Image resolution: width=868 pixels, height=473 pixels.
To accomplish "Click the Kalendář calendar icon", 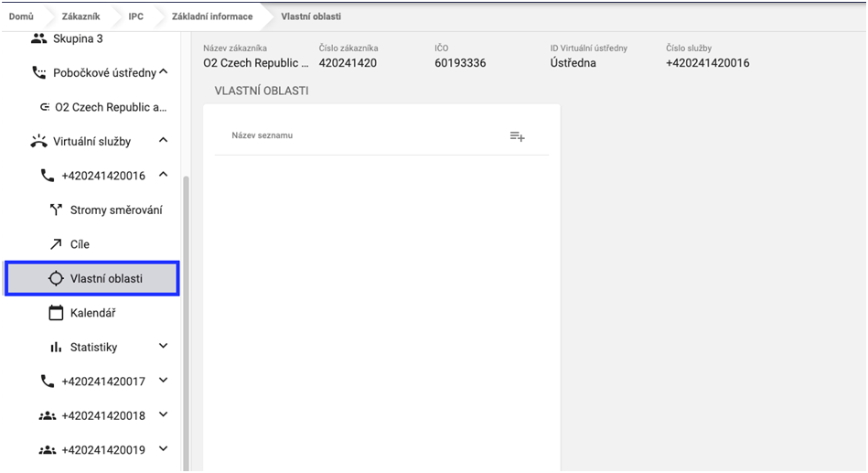I will coord(55,313).
